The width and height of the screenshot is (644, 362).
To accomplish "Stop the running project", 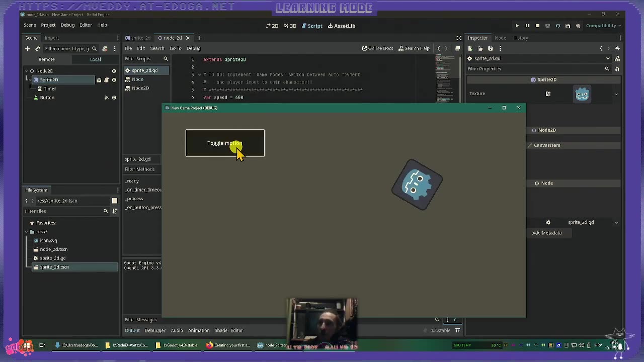I will click(537, 26).
